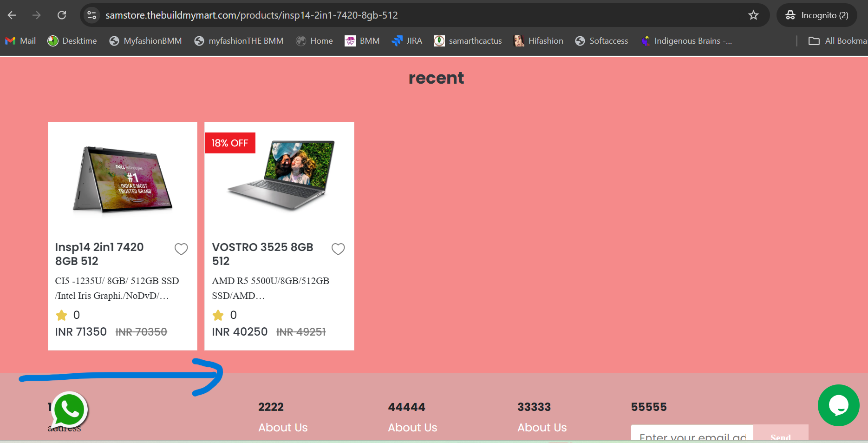This screenshot has width=868, height=443.
Task: Reload the current page
Action: tap(62, 15)
